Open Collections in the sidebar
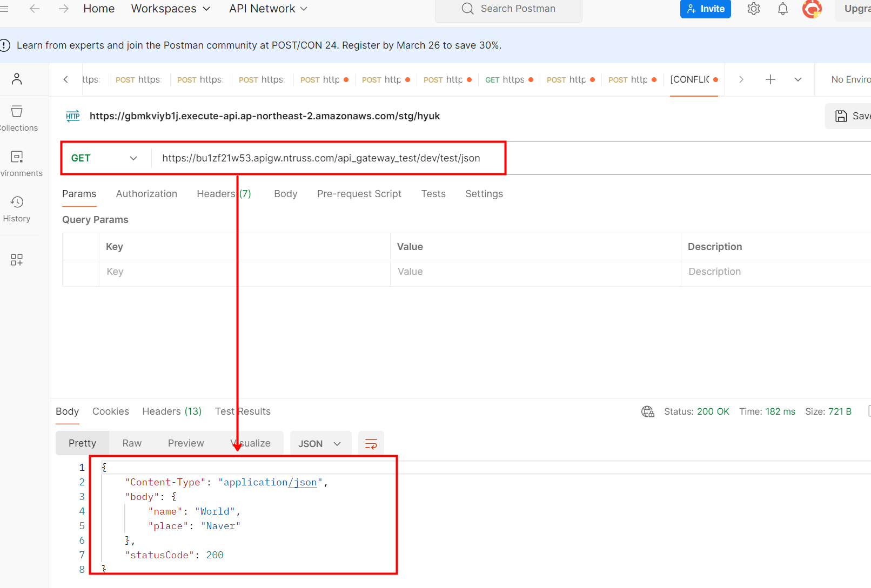This screenshot has width=871, height=588. click(18, 118)
